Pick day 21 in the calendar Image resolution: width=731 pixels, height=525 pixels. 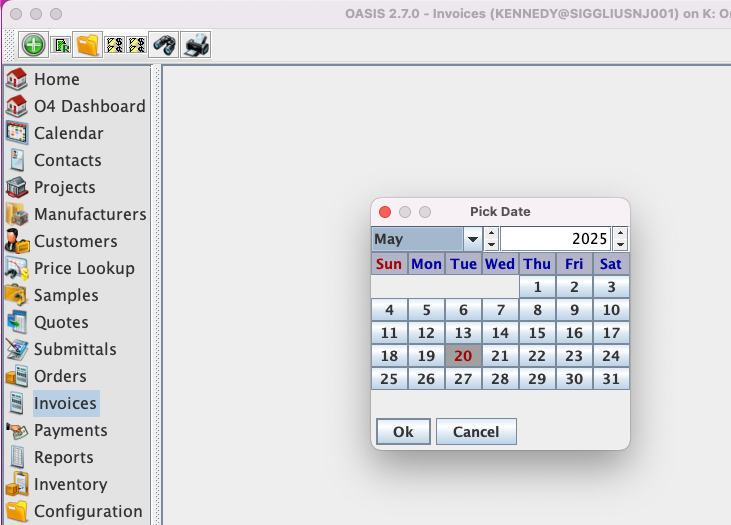(500, 356)
